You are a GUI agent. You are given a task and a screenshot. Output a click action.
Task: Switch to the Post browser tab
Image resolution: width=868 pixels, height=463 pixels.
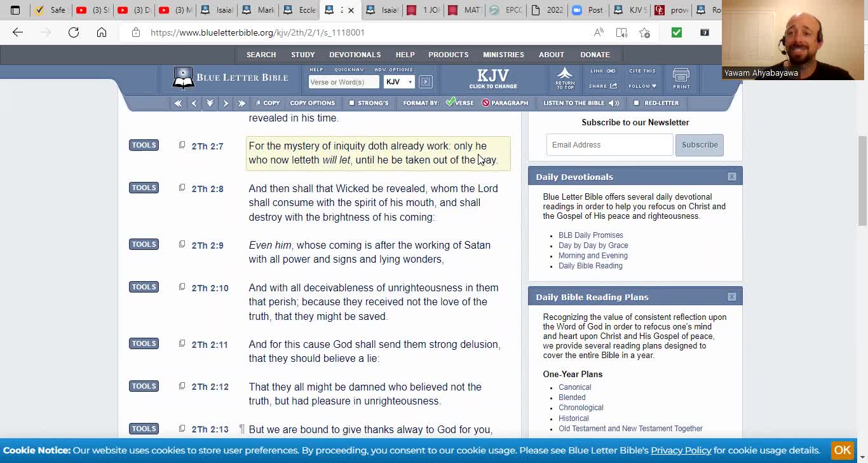click(x=588, y=10)
